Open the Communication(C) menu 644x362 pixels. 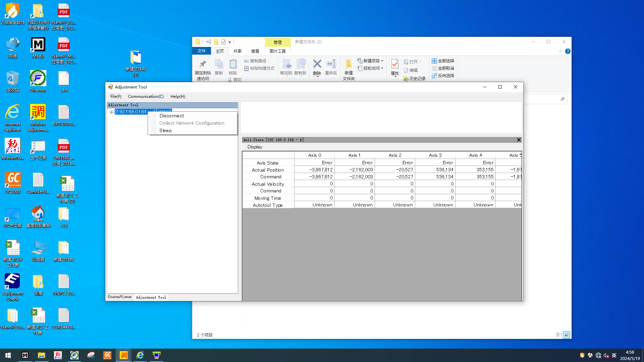point(146,97)
